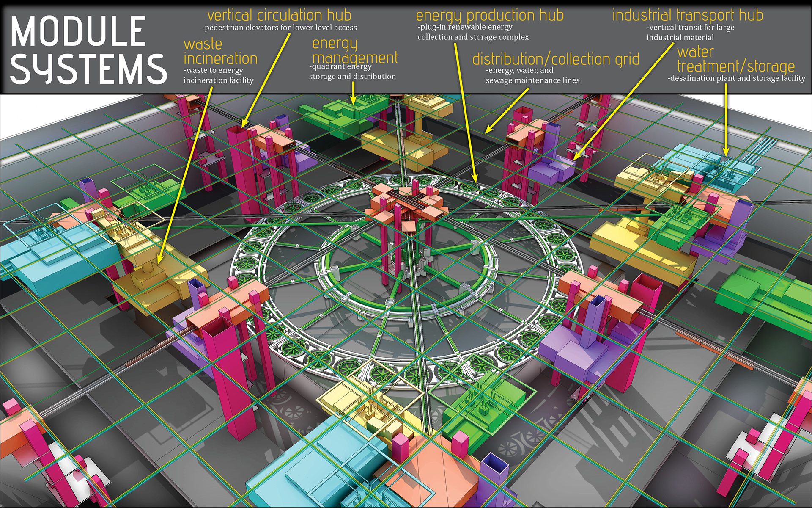Click the MODULE SYSTEMS title text
812x508 pixels.
click(x=88, y=50)
